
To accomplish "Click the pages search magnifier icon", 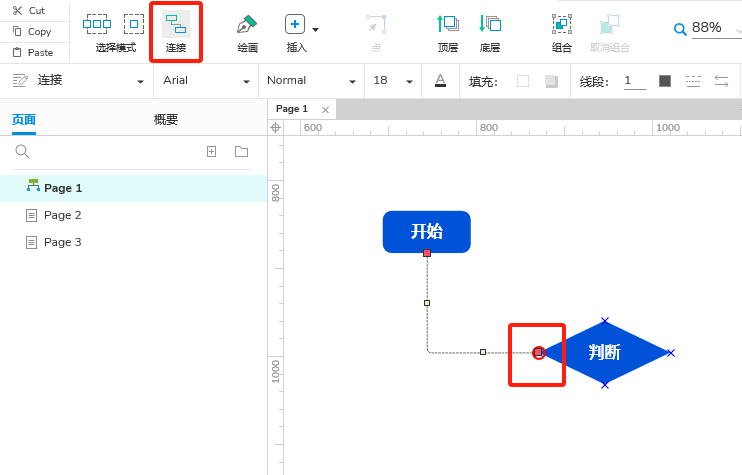I will pyautogui.click(x=22, y=151).
